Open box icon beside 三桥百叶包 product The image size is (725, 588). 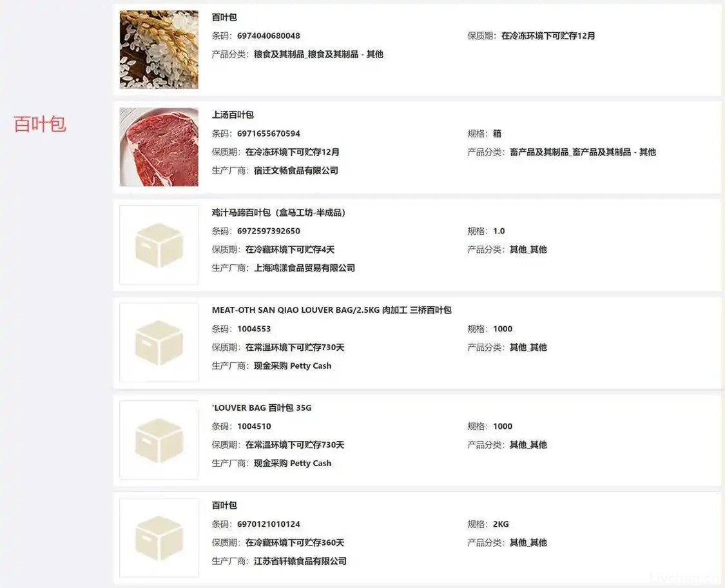(x=159, y=342)
